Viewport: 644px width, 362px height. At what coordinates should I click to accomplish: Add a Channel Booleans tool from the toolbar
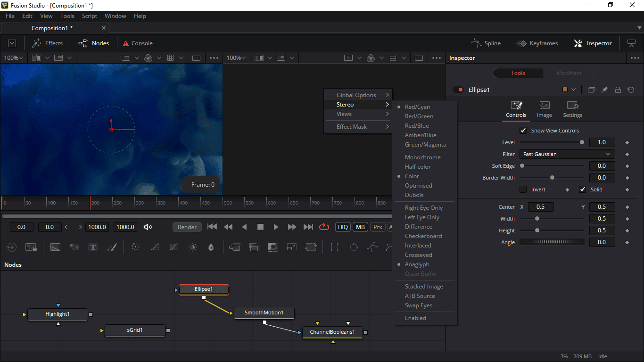254,247
